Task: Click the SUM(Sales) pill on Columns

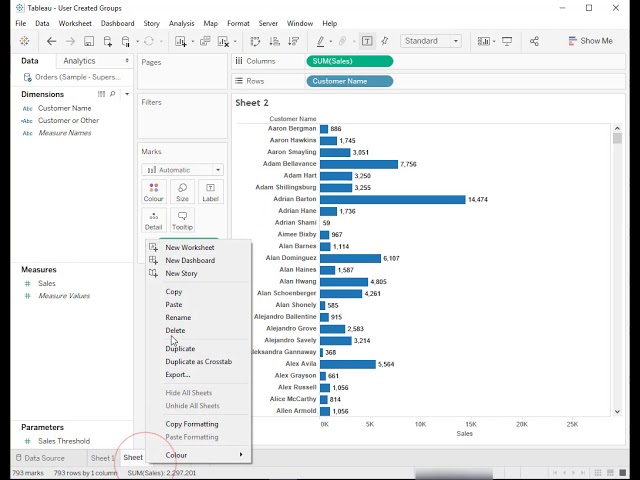Action: click(349, 61)
